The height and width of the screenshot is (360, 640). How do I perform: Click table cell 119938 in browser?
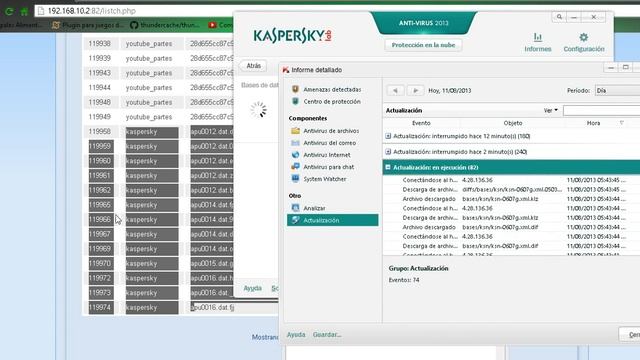(x=100, y=44)
